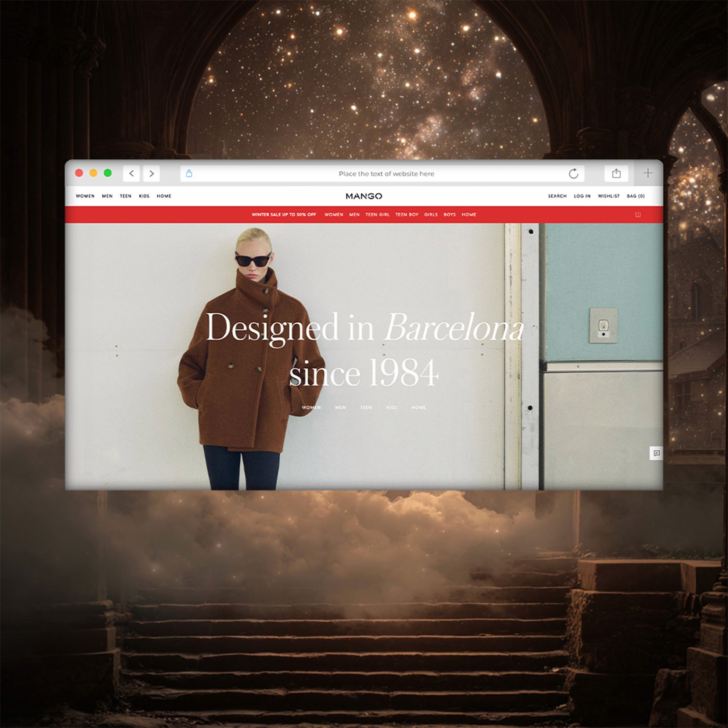This screenshot has height=728, width=728.
Task: Select HOME in the hero image navigation
Action: point(419,407)
